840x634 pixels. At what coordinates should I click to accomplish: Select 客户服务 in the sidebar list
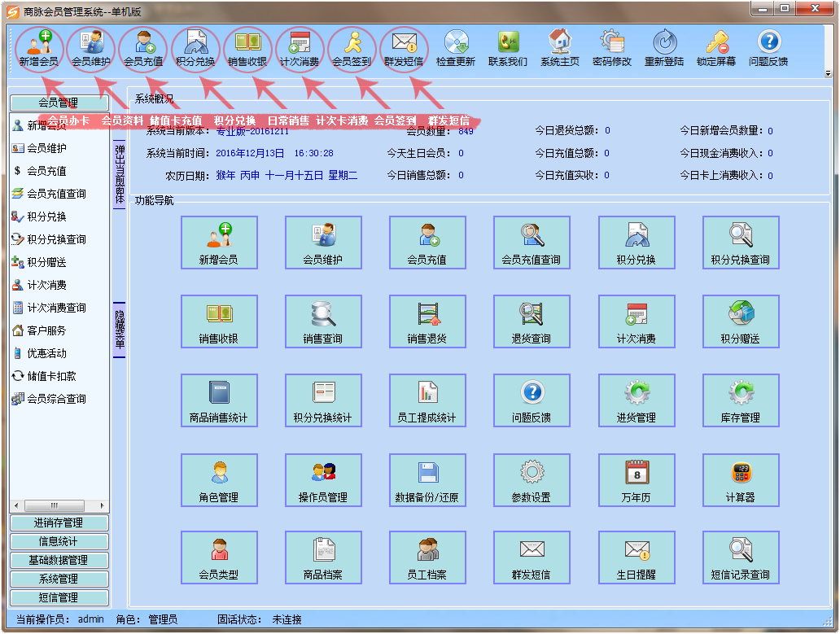(x=40, y=331)
